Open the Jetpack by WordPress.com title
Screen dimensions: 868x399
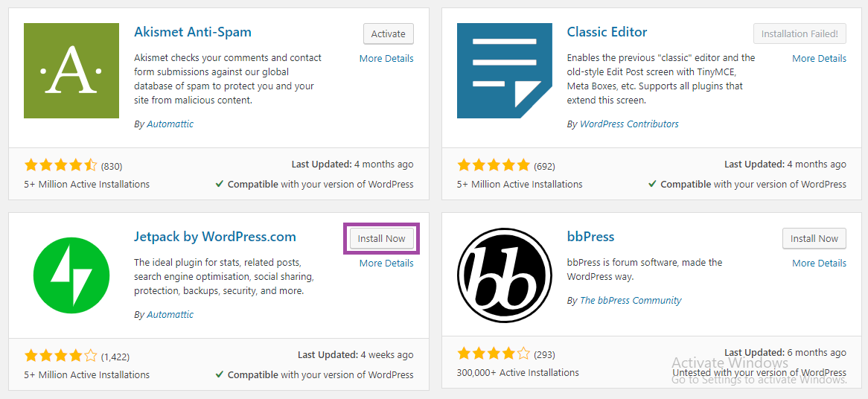point(215,237)
